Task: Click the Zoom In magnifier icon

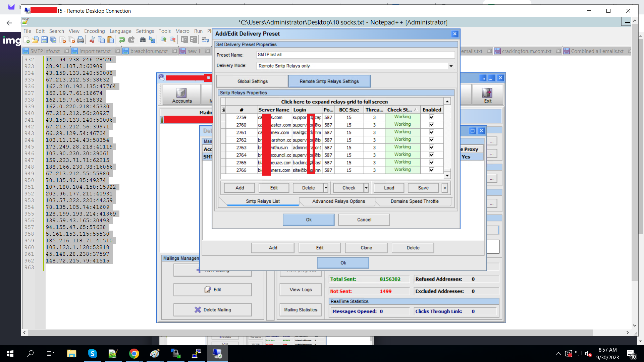Action: [x=164, y=40]
